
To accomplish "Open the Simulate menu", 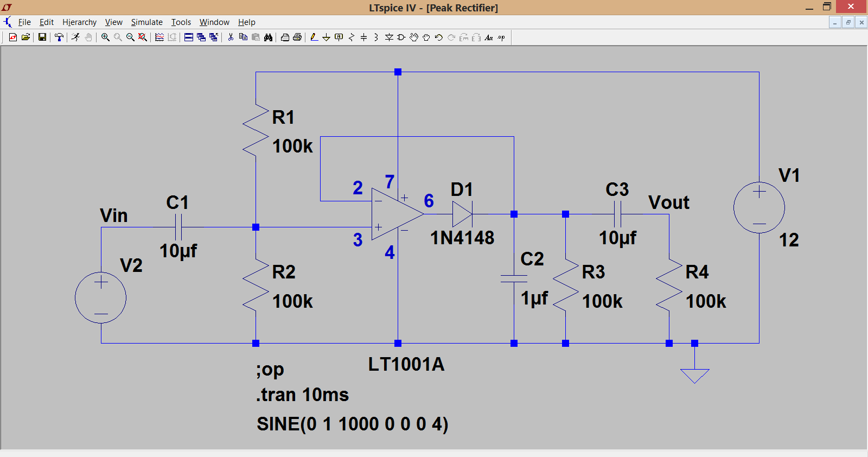I will (x=147, y=22).
